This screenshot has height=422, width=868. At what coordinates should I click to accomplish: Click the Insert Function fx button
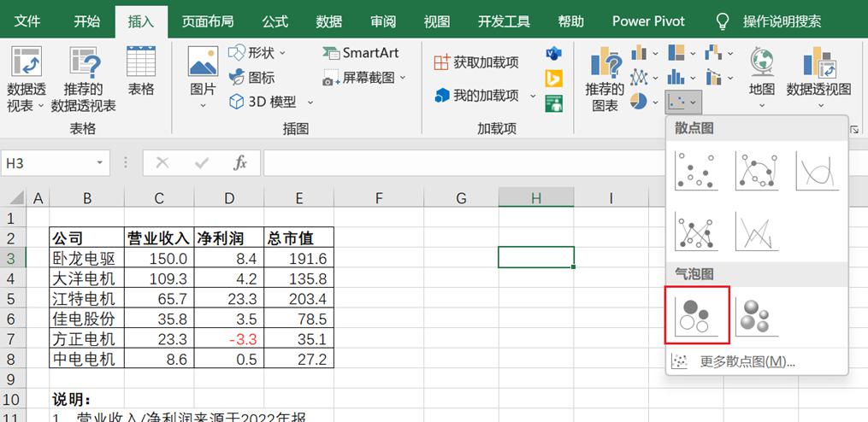click(x=239, y=162)
